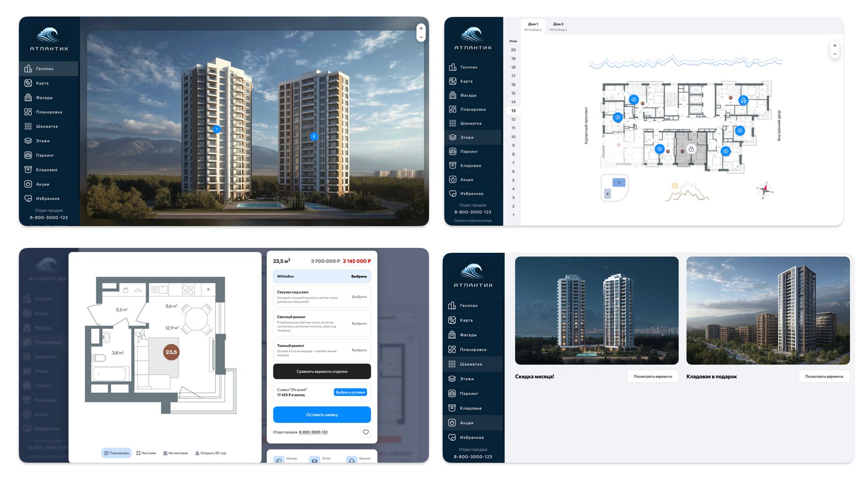Click Этажи layers icon in floor plan screen
Viewport: 868px width, 490px height.
click(x=453, y=137)
